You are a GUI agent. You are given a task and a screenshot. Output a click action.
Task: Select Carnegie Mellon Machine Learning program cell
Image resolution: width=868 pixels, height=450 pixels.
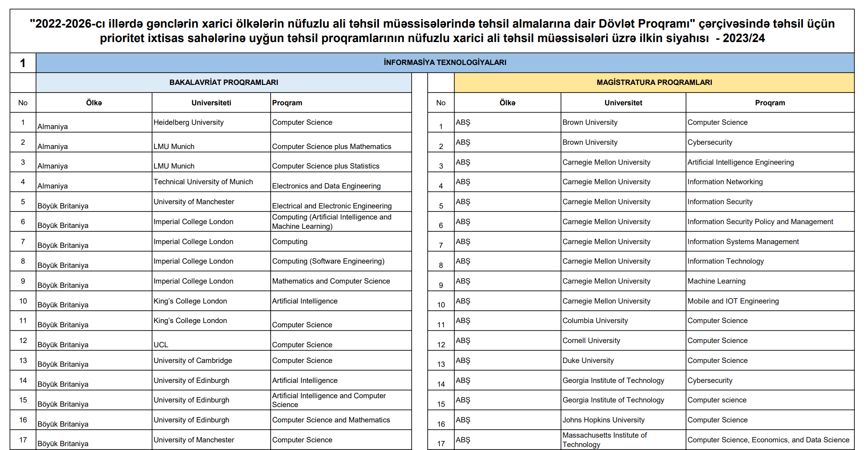coord(717,281)
